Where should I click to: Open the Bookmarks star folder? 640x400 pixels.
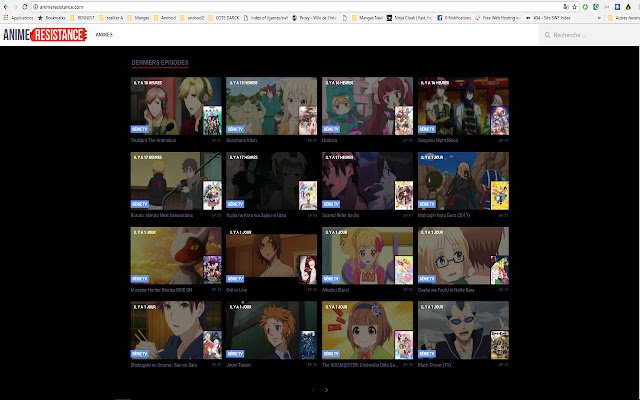[x=52, y=18]
